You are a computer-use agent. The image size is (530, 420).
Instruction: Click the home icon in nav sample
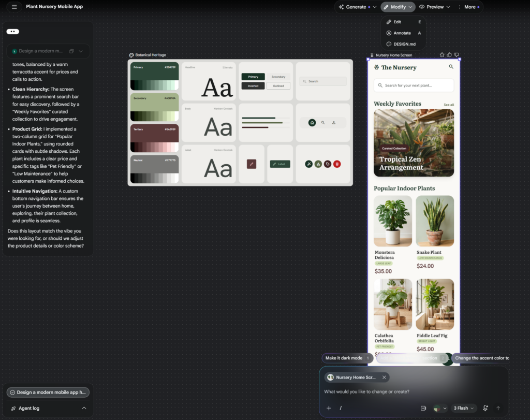312,123
